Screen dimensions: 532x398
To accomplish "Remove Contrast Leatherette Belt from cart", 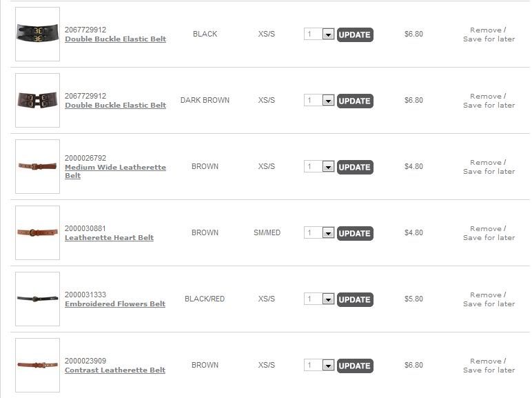I will coord(486,361).
